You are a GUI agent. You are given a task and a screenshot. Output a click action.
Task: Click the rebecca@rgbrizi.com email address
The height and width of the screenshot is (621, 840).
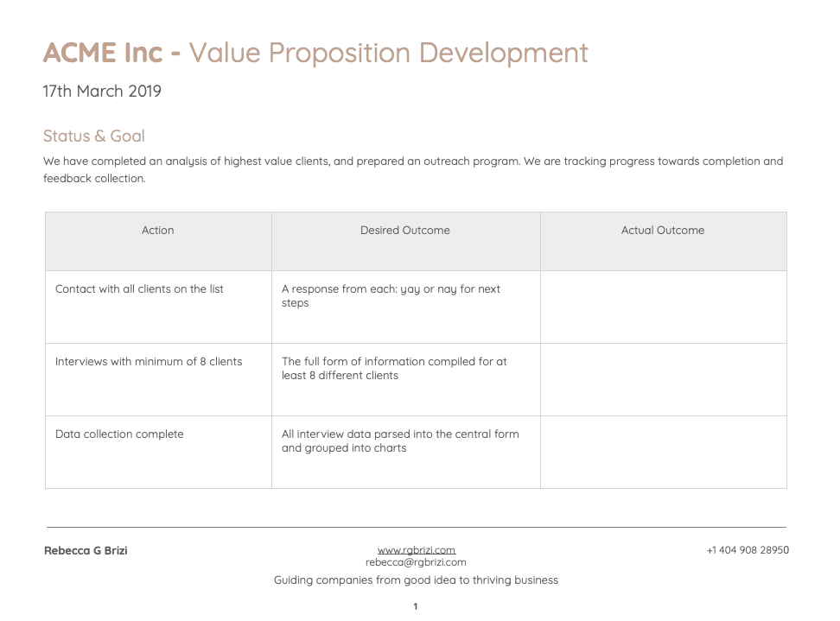click(x=416, y=562)
